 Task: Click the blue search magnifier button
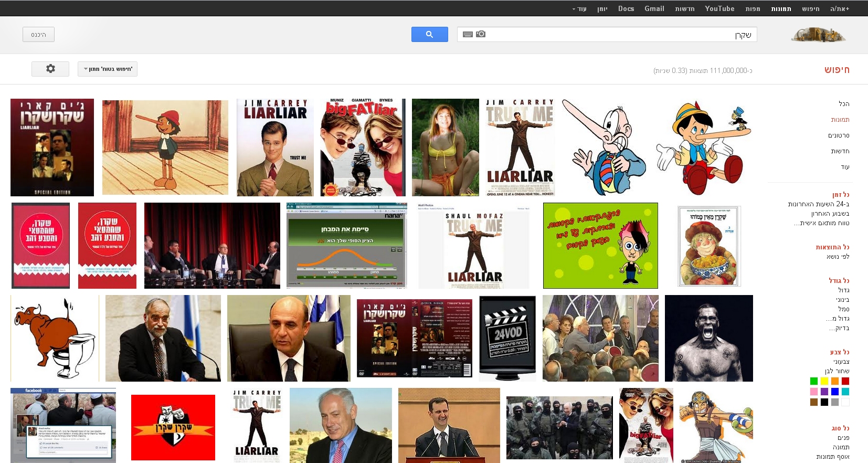pos(429,34)
